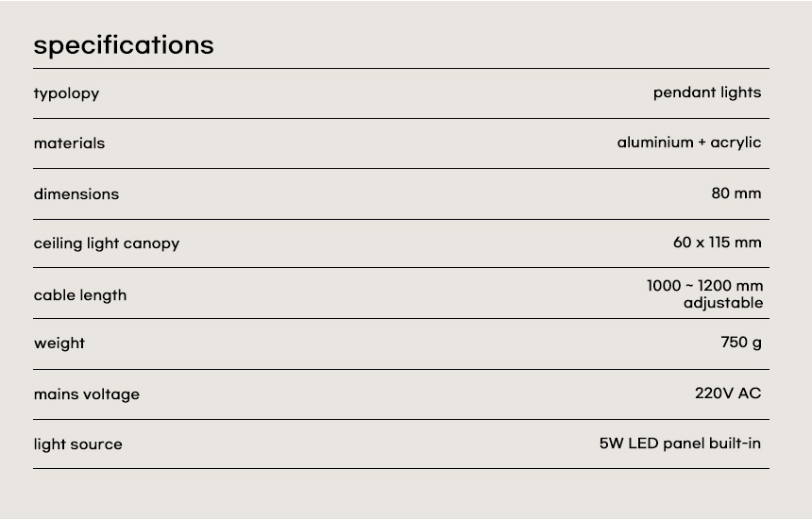This screenshot has width=812, height=519.
Task: Click '5W' in the light source value
Action: click(x=611, y=444)
